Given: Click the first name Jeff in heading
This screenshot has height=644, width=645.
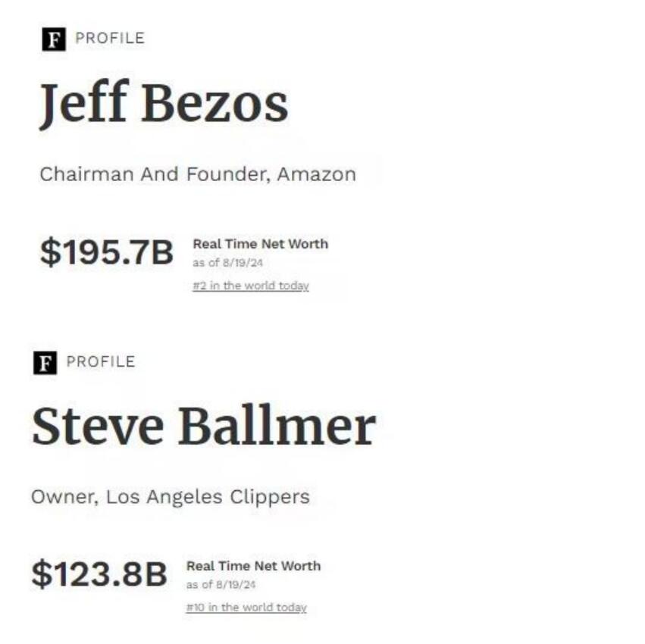Looking at the screenshot, I should 83,104.
